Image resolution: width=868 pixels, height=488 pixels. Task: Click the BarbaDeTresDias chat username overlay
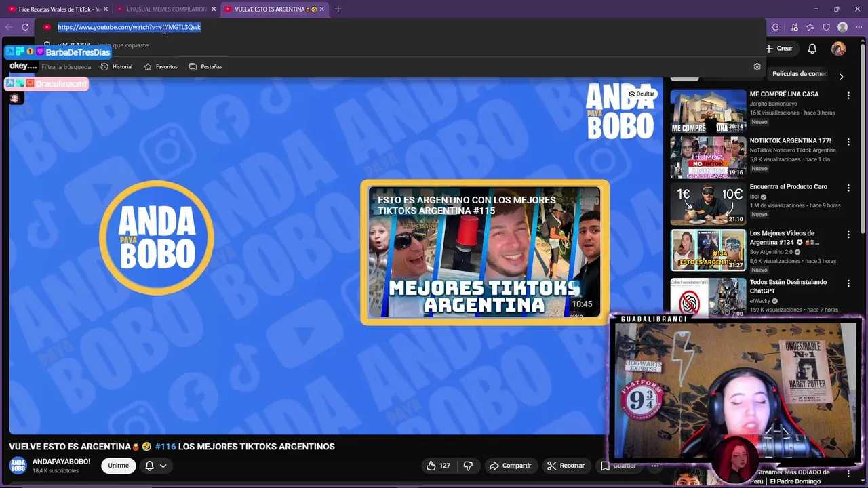[x=77, y=52]
